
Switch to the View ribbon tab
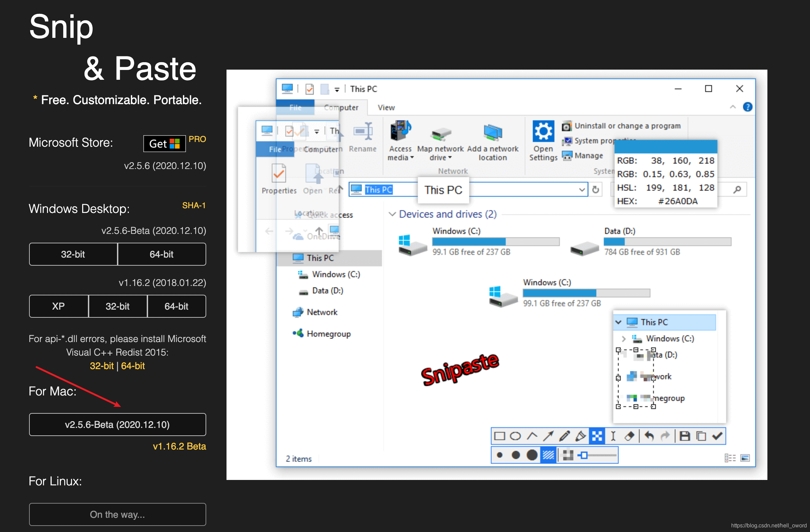click(386, 107)
